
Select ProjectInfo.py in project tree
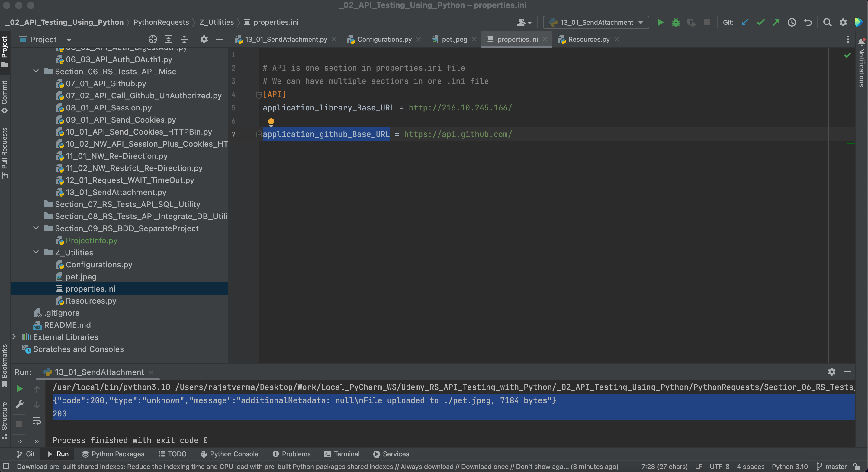pyautogui.click(x=91, y=241)
